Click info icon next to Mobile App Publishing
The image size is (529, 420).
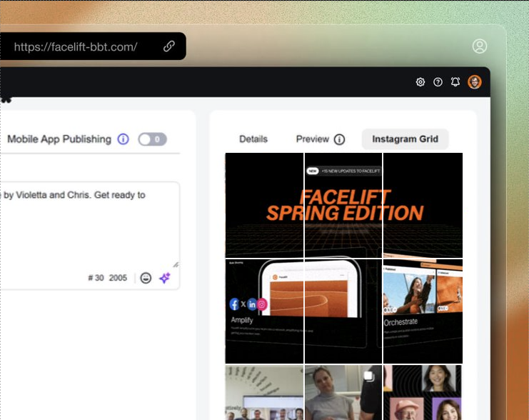tap(123, 139)
